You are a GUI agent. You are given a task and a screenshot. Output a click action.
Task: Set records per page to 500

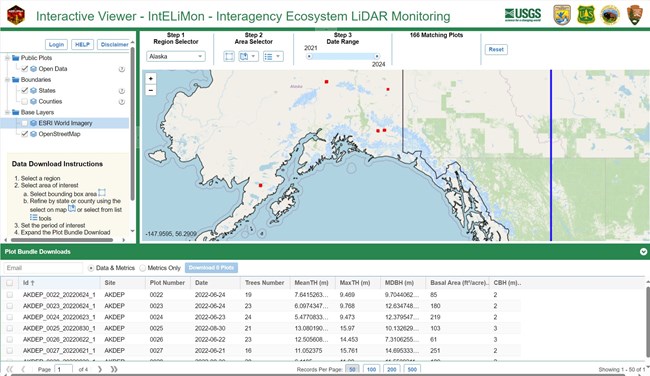click(412, 369)
